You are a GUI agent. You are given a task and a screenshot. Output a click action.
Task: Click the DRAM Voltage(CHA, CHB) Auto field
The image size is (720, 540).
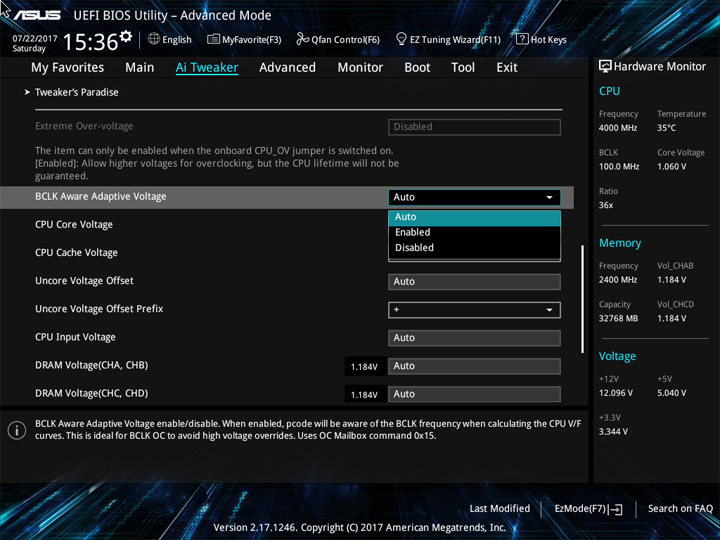(x=474, y=366)
